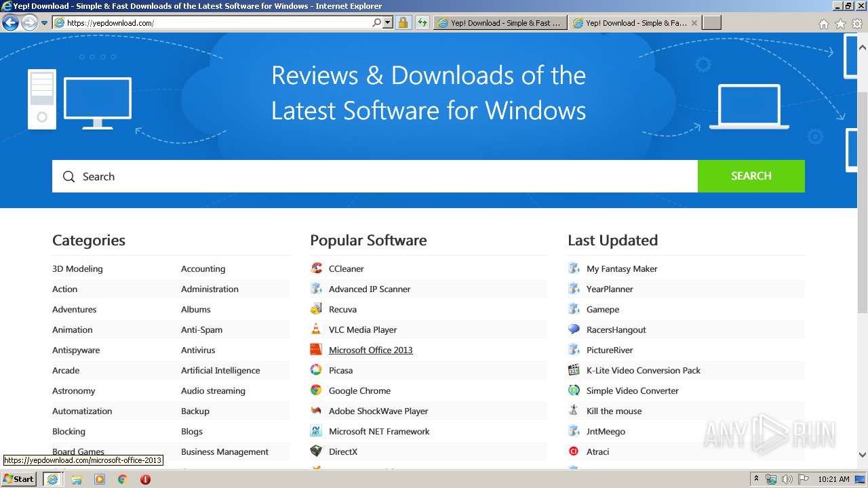Open the Antispyware category link
Screen dimensions: 868x488
76,350
